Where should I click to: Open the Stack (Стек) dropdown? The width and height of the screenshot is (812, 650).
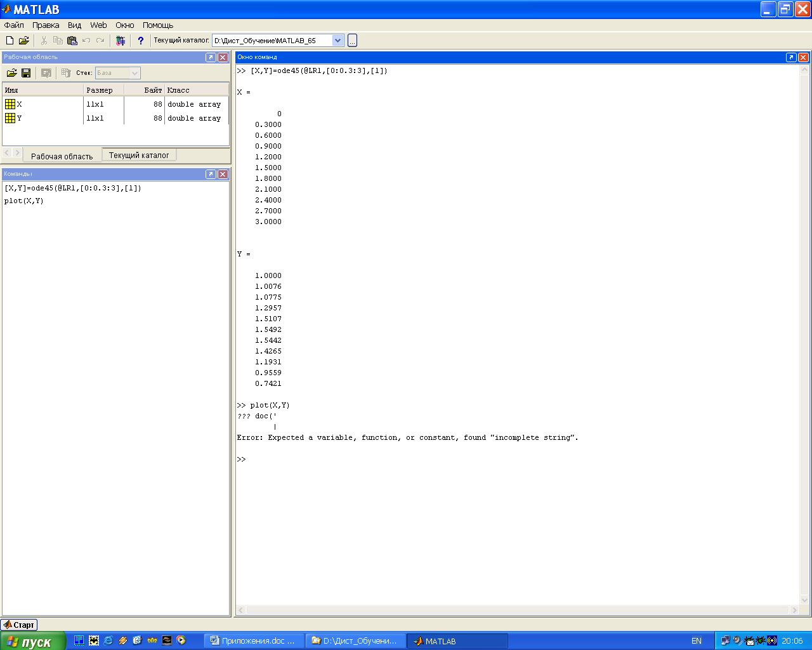(134, 73)
